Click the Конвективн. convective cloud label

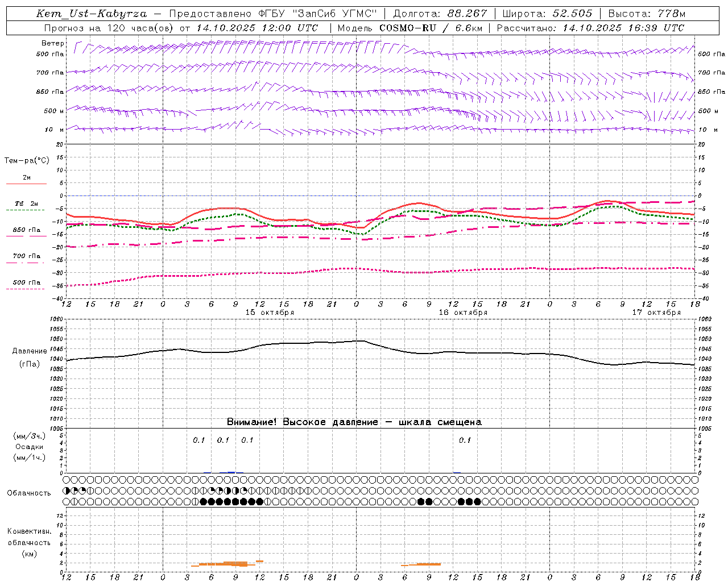tap(29, 531)
